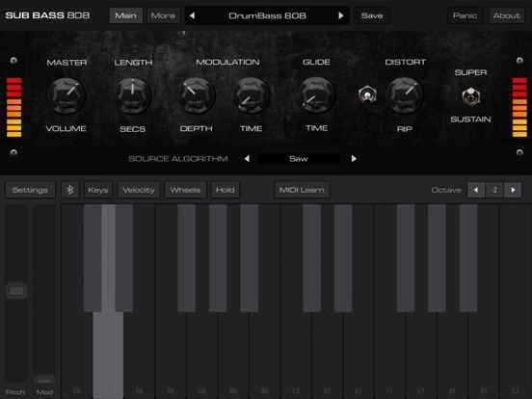Play the black key between G0 and A0

coord(218,258)
